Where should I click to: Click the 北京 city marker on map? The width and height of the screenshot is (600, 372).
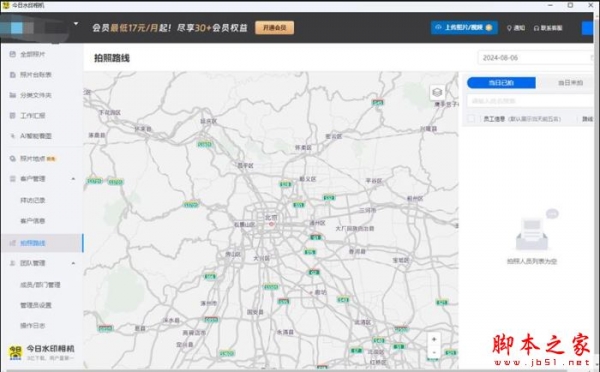click(271, 224)
